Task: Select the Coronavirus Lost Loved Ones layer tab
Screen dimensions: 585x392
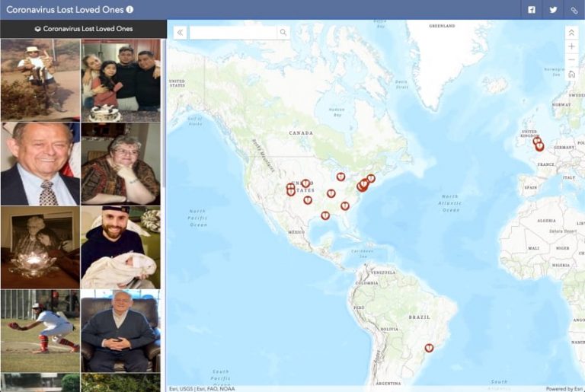Action: [x=84, y=29]
